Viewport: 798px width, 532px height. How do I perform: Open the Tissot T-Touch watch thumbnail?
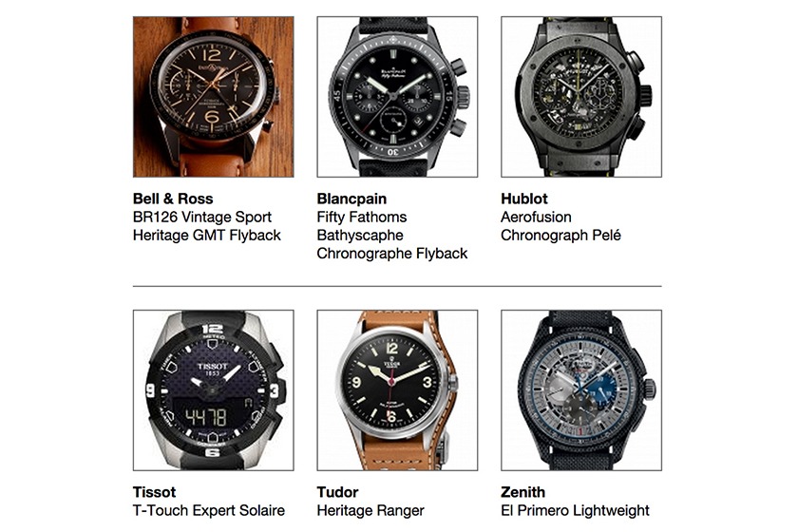(x=213, y=389)
